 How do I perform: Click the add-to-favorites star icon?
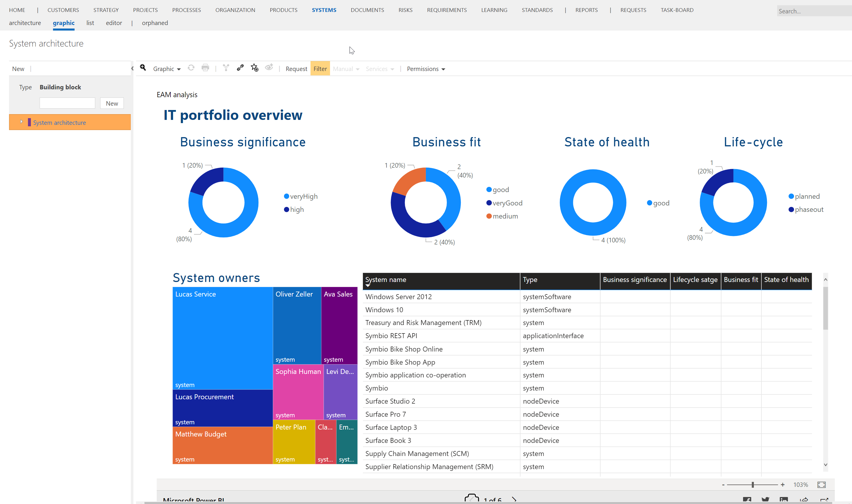coord(255,68)
